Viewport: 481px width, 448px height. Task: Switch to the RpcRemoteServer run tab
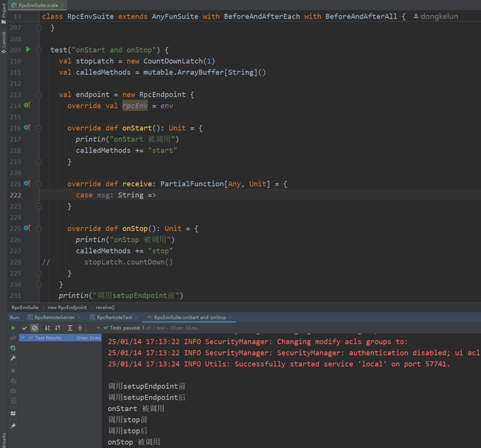coord(54,318)
